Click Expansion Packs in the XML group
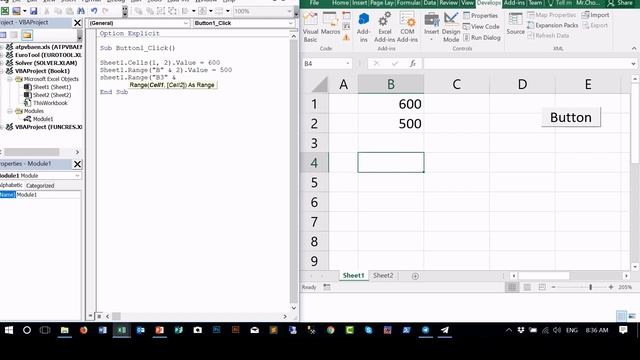This screenshot has width=640, height=360. (553, 25)
